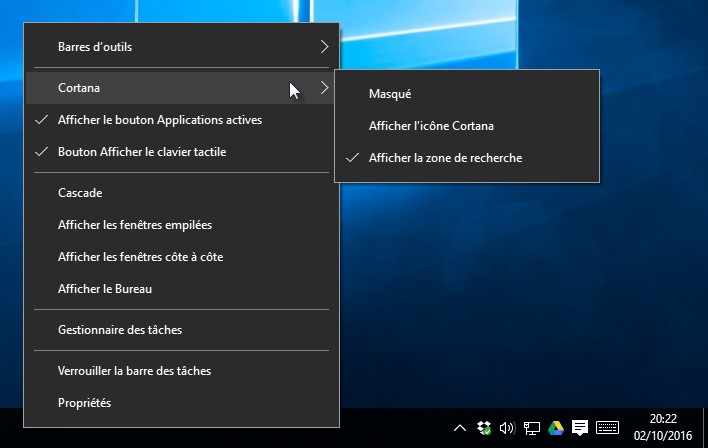Viewport: 708px width, 448px height.
Task: Open the Action Center notifications icon
Action: [579, 428]
